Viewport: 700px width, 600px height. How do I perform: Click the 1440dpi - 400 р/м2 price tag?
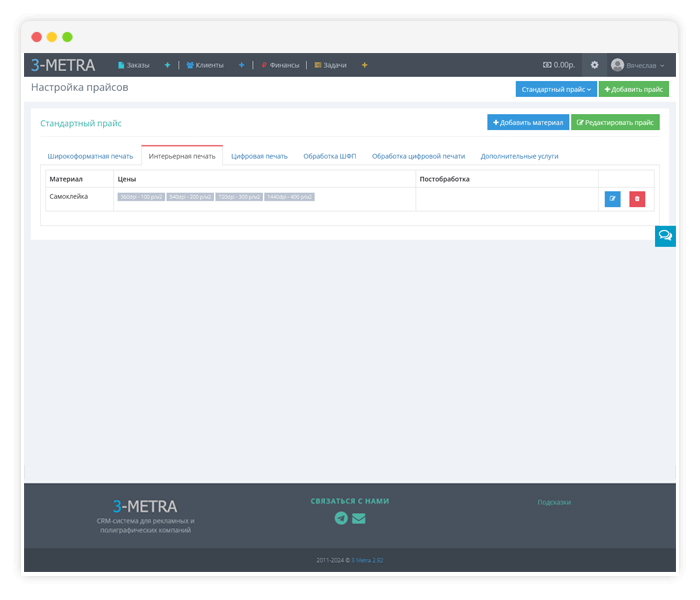point(289,197)
